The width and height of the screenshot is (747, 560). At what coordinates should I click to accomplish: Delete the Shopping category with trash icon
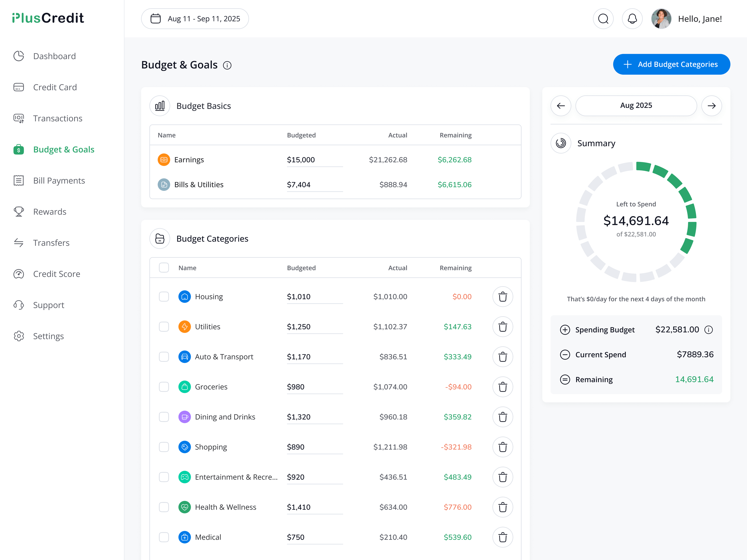point(502,447)
